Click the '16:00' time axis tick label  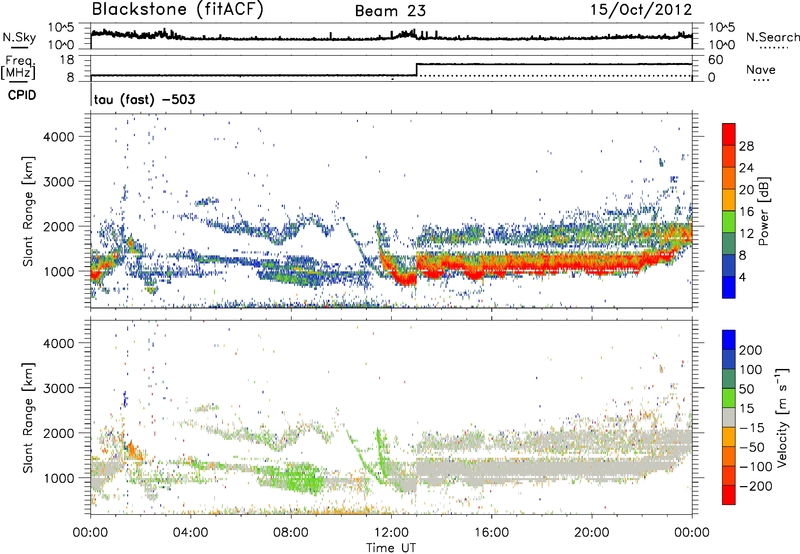[x=491, y=533]
